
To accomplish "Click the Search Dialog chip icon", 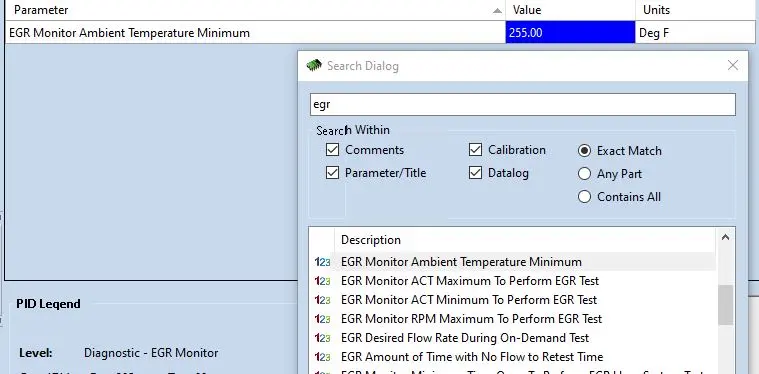I will click(x=314, y=65).
